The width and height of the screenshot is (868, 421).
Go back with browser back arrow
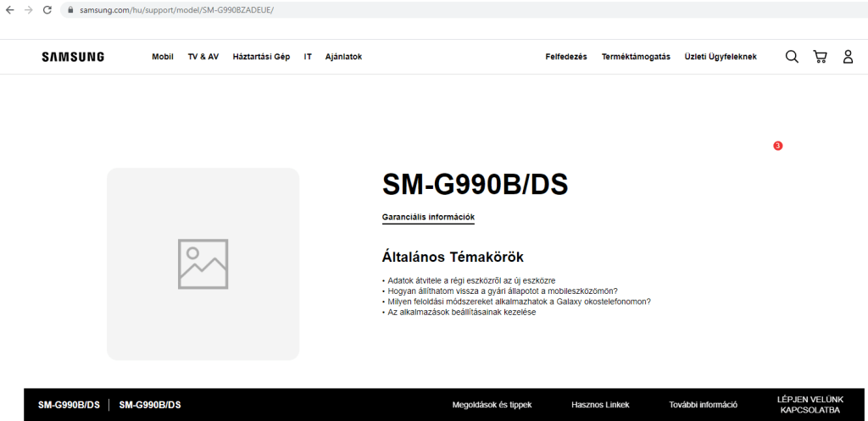[9, 9]
